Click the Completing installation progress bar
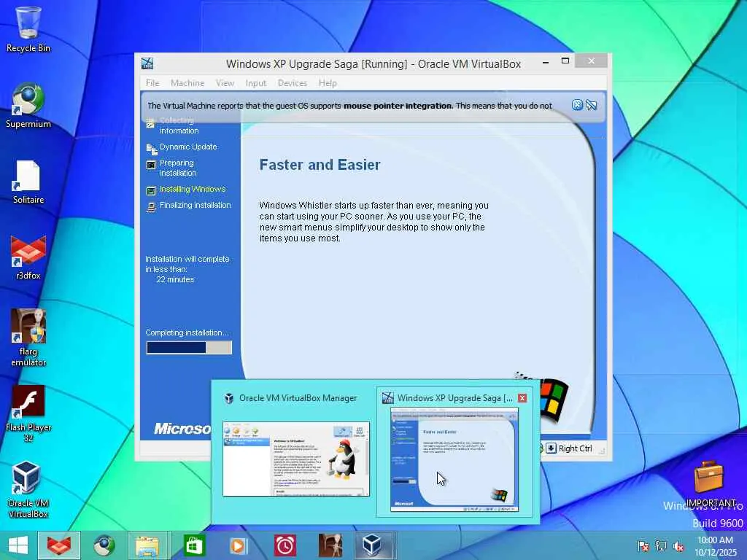Screen dimensions: 747x560 coord(189,348)
